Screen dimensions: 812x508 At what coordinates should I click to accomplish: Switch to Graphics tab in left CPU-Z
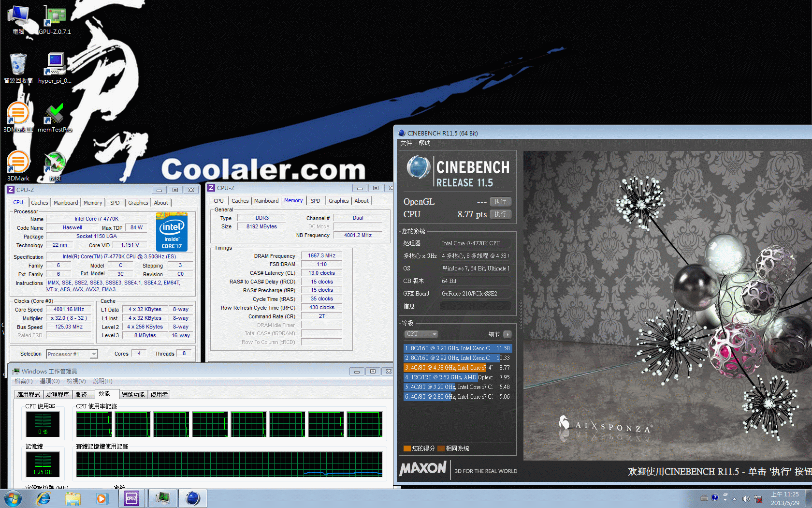(x=138, y=203)
